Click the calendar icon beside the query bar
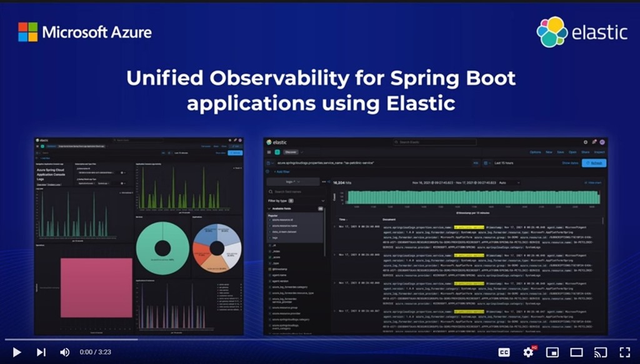640x364 pixels. (486, 163)
